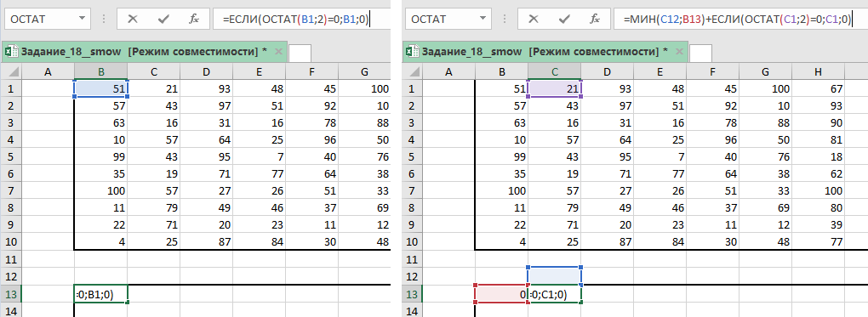Cancel formula entry in left formula bar

pyautogui.click(x=133, y=19)
